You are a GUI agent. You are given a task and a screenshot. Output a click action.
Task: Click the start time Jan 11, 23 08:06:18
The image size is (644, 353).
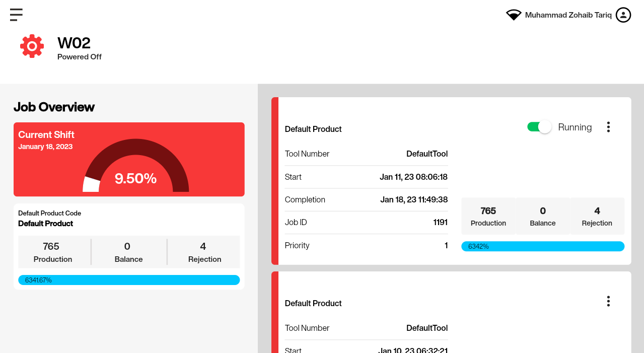tap(413, 177)
